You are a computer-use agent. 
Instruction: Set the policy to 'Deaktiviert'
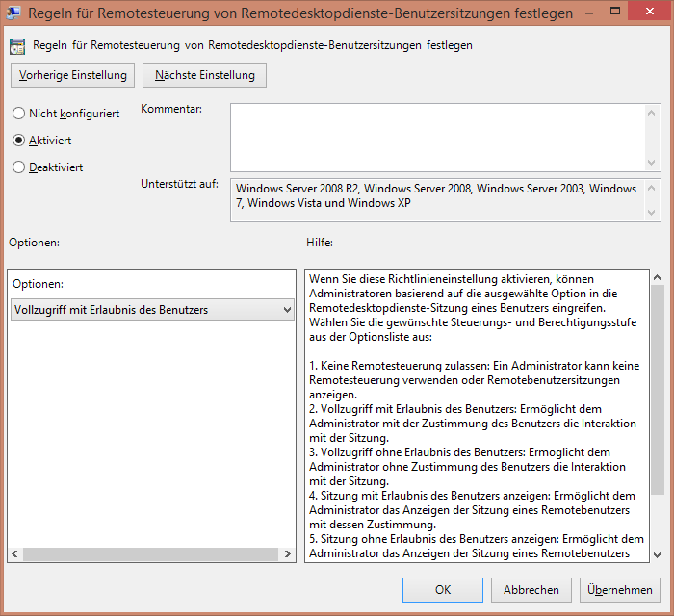coord(18,167)
